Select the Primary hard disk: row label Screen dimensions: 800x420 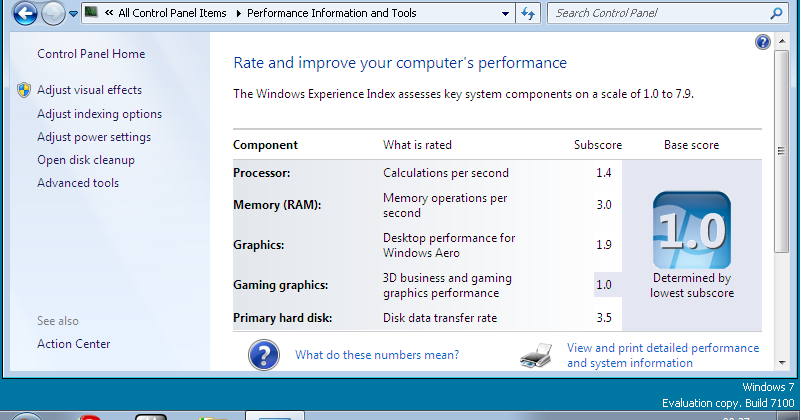(283, 318)
